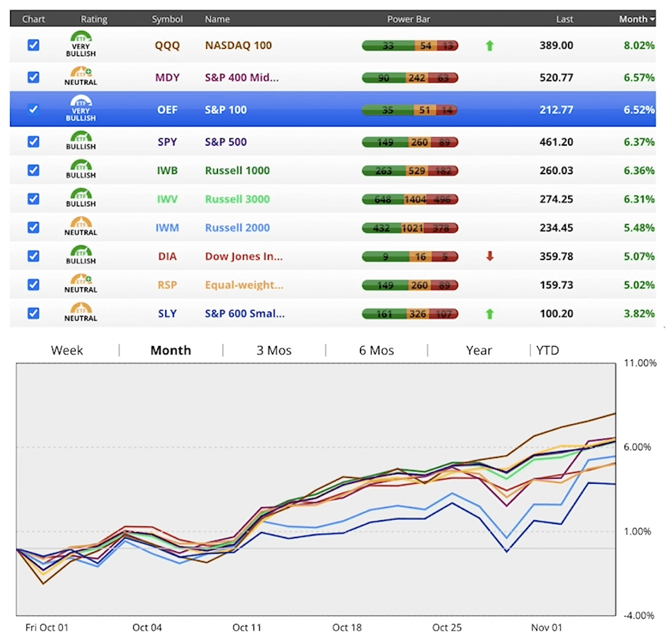
Task: Open the MDY symbol link
Action: [x=167, y=77]
